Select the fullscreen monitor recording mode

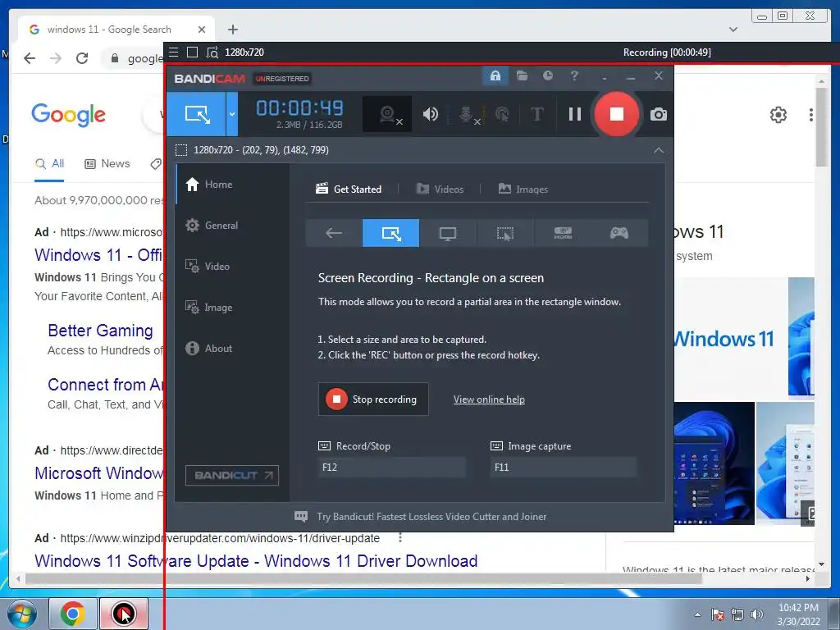[x=448, y=233]
